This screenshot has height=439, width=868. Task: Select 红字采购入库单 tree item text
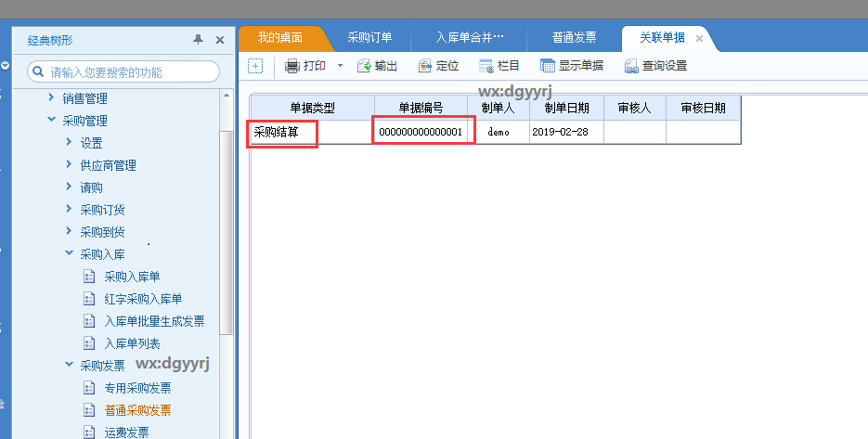(x=143, y=299)
